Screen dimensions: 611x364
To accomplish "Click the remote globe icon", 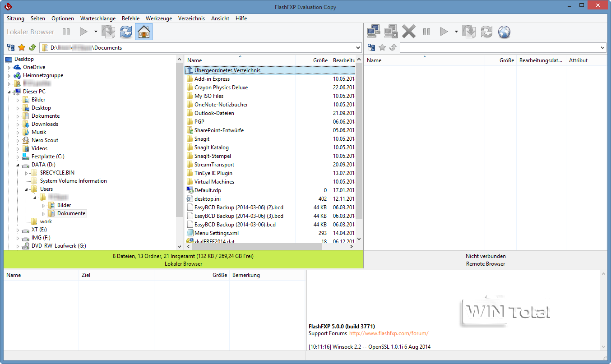I will [504, 32].
